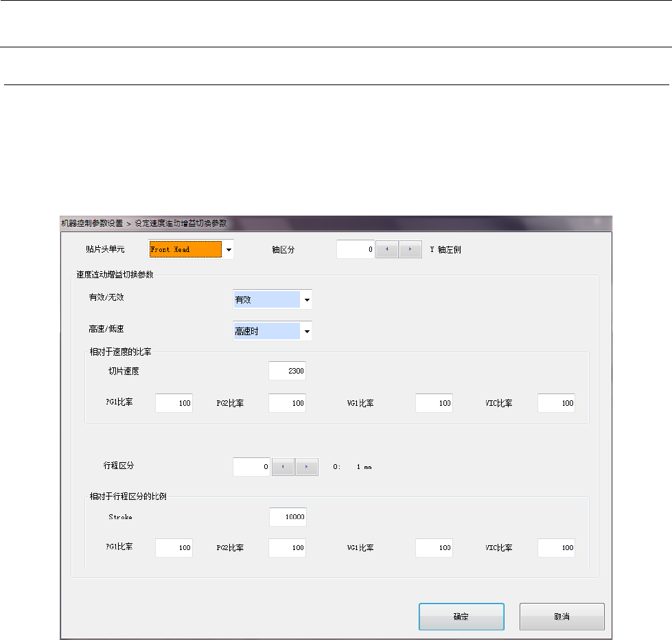The image size is (672, 640).
Task: Select PG2比率 field in the speed ratio section
Action: (x=287, y=404)
